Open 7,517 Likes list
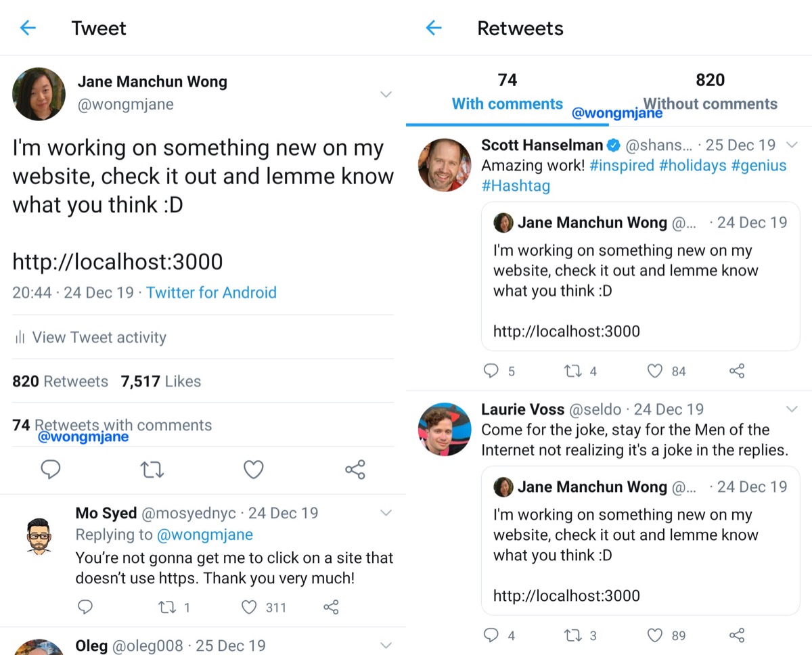812x655 pixels. 160,381
